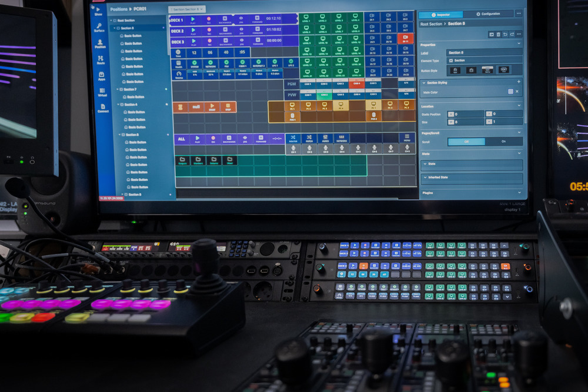The height and width of the screenshot is (392, 588).
Task: Set Scroll toggle to Off
Action: [466, 142]
